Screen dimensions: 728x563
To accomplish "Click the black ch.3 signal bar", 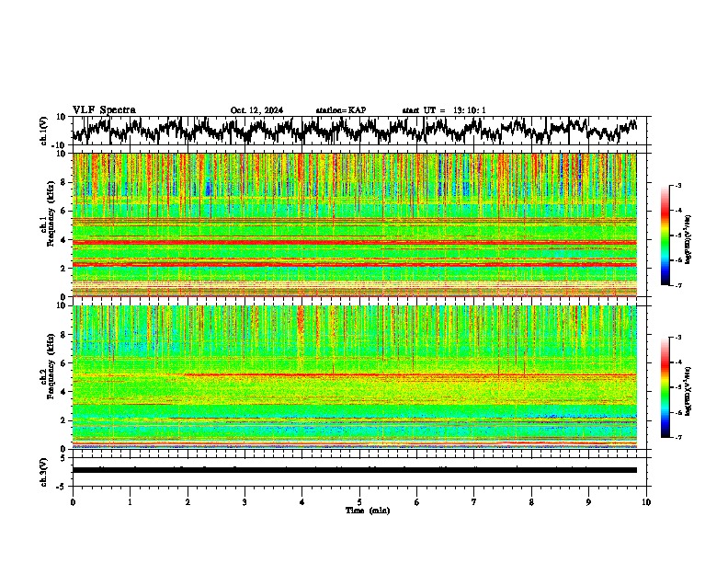I will tap(355, 470).
